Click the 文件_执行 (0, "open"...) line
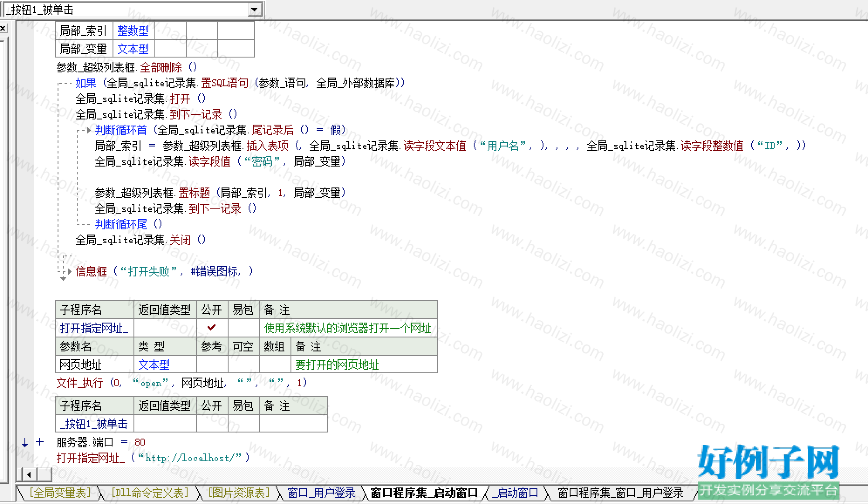 click(182, 383)
